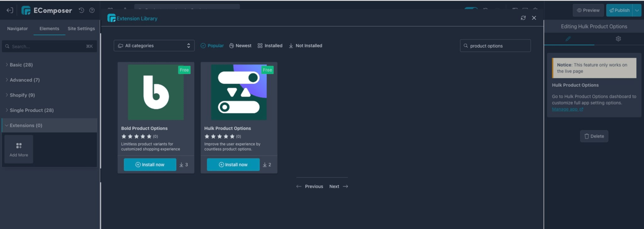The width and height of the screenshot is (644, 229).
Task: Click the star rating of Bold Product Options
Action: click(137, 136)
